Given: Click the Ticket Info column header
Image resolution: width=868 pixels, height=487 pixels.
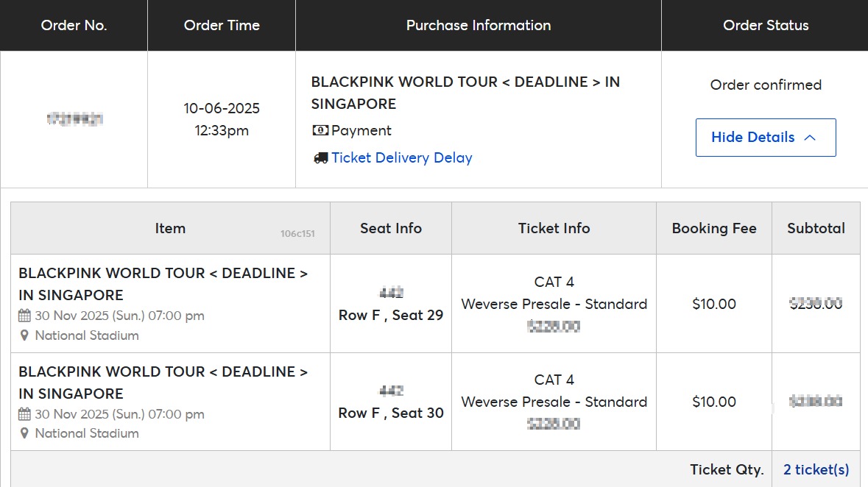Looking at the screenshot, I should (554, 228).
